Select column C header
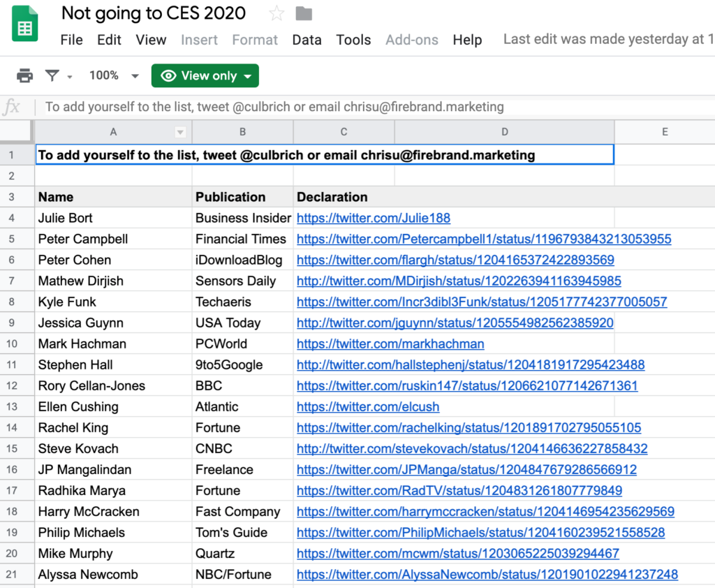 click(x=344, y=132)
